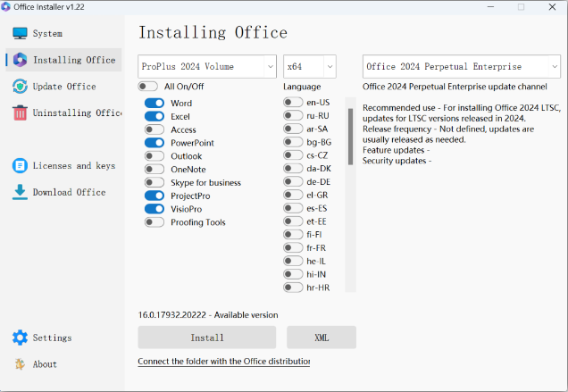Image resolution: width=568 pixels, height=392 pixels.
Task: Click the Uninstalling Office trash icon
Action: click(x=20, y=113)
